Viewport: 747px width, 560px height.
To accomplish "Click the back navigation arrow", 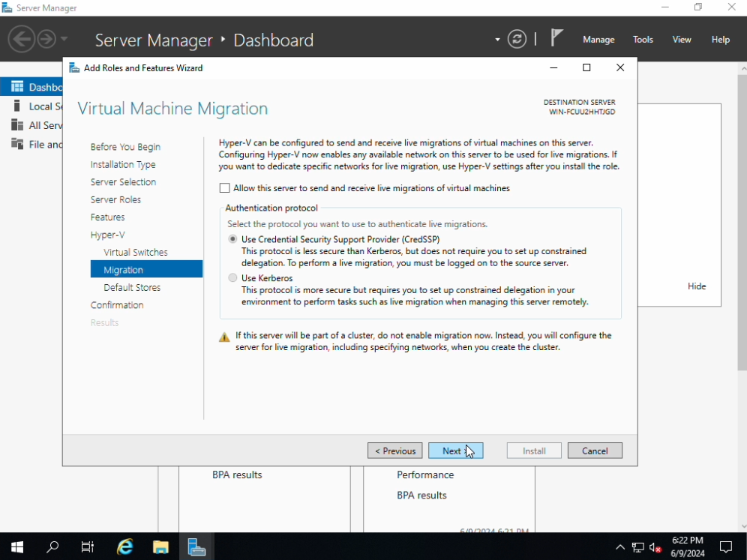I will pyautogui.click(x=22, y=39).
